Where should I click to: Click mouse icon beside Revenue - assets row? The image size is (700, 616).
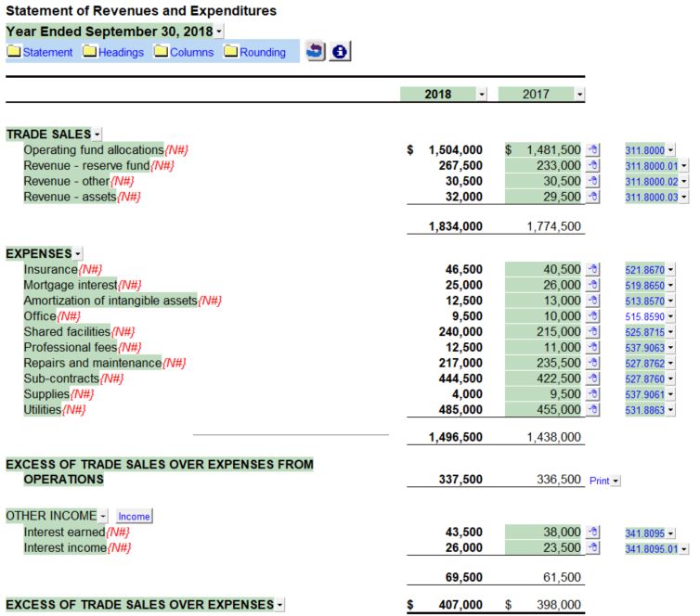click(592, 197)
